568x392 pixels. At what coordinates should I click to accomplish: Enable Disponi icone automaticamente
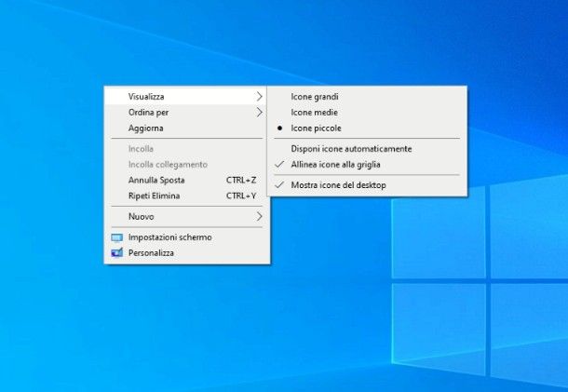[x=367, y=149]
